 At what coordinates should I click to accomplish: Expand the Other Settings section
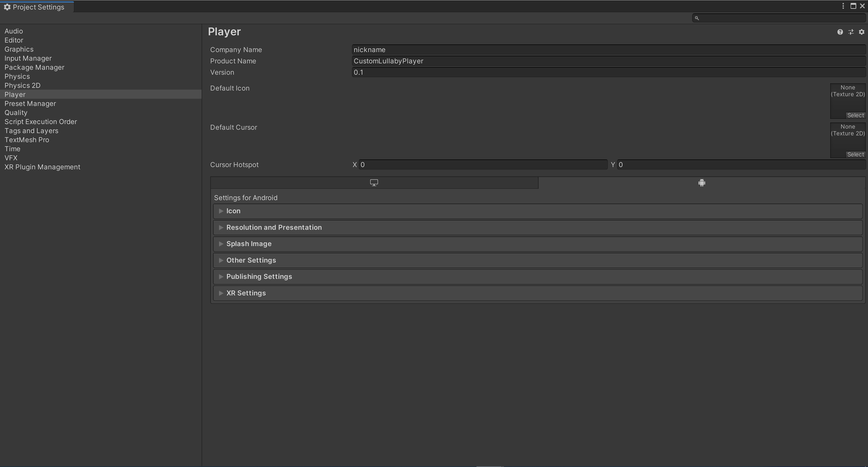tap(538, 260)
